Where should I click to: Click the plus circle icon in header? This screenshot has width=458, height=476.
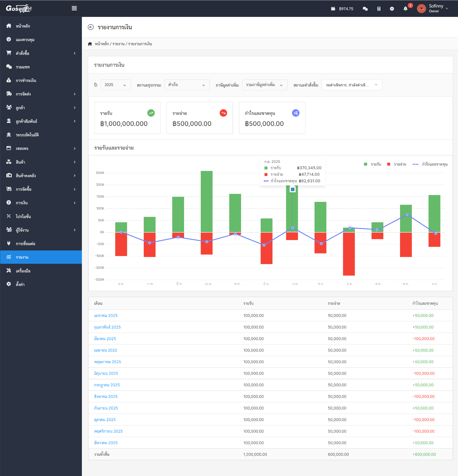[392, 9]
